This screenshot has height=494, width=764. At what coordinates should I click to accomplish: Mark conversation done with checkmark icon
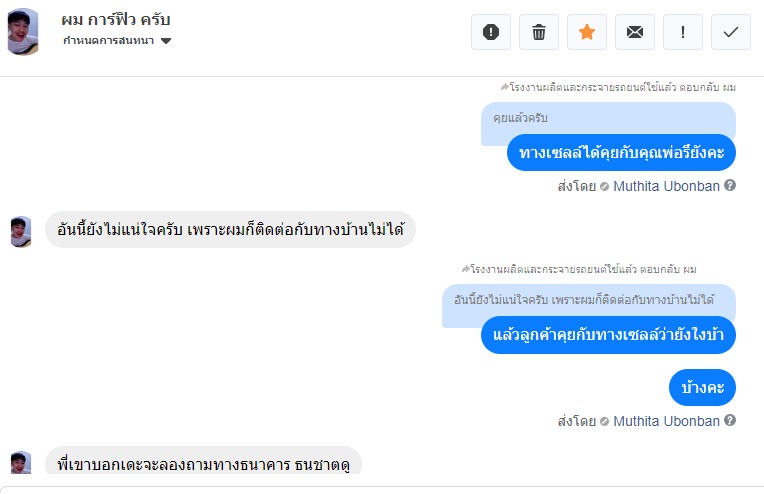[731, 32]
